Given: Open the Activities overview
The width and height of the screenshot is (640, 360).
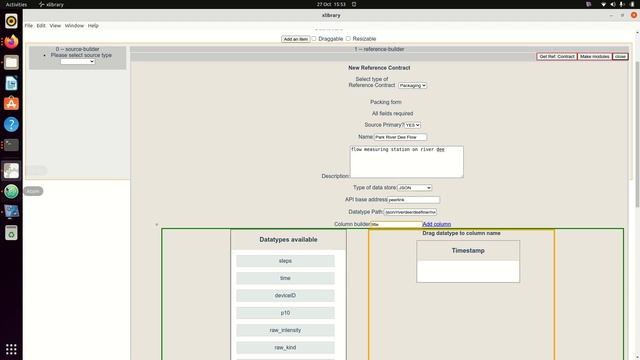Looking at the screenshot, I should click(16, 4).
